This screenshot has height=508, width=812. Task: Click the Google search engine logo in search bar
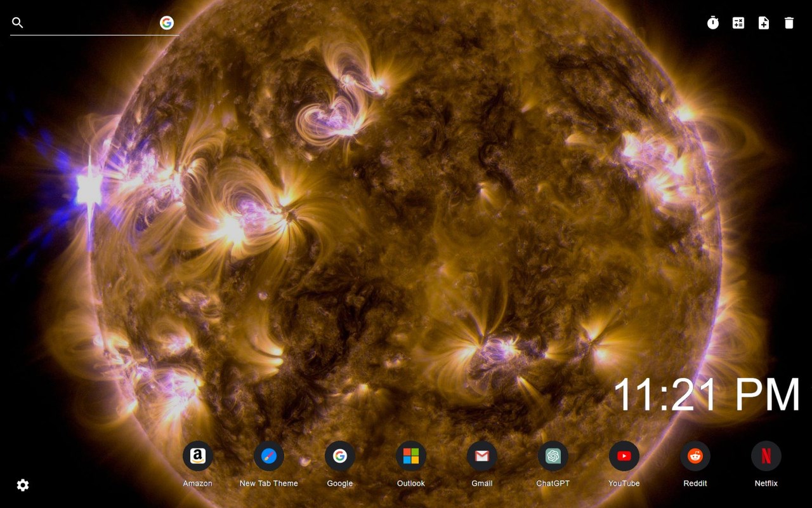[x=167, y=23]
